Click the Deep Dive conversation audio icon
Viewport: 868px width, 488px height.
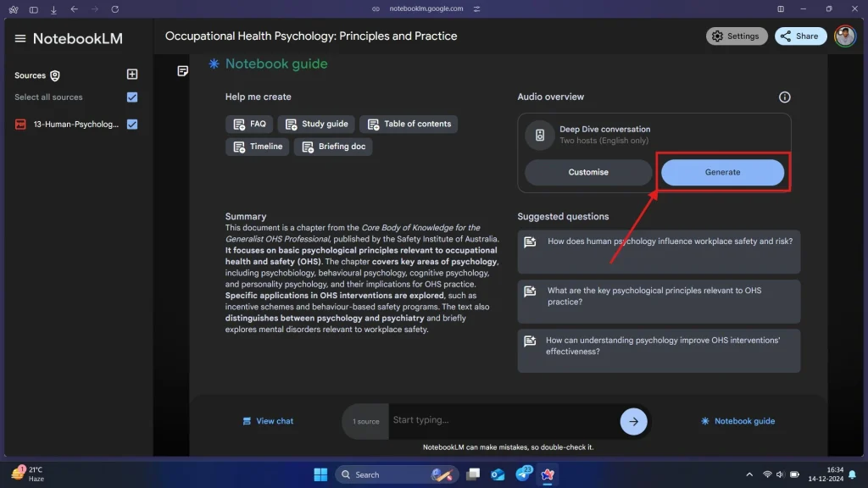[x=540, y=135]
